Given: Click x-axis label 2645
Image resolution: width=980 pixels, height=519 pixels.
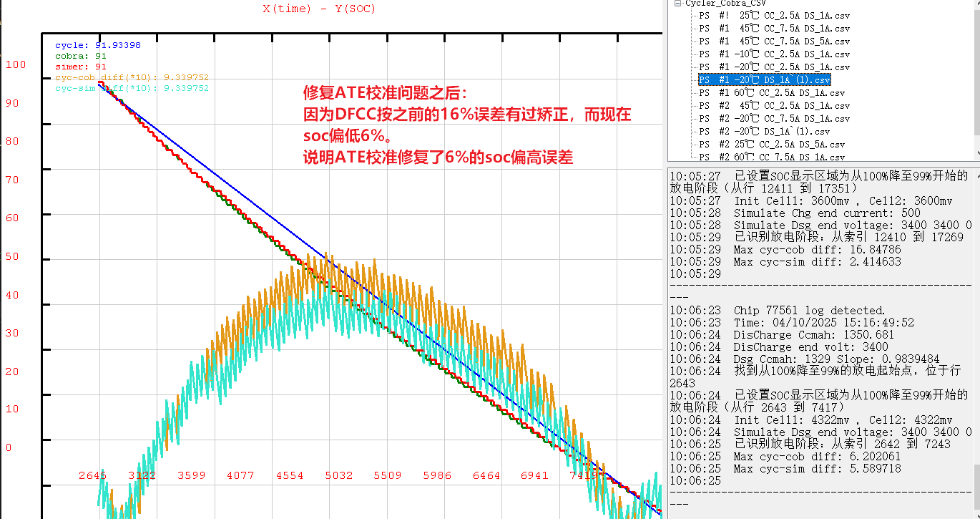Looking at the screenshot, I should (x=92, y=475).
